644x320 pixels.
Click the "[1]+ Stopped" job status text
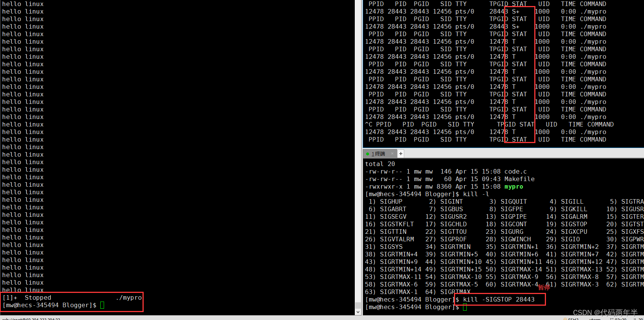point(27,298)
